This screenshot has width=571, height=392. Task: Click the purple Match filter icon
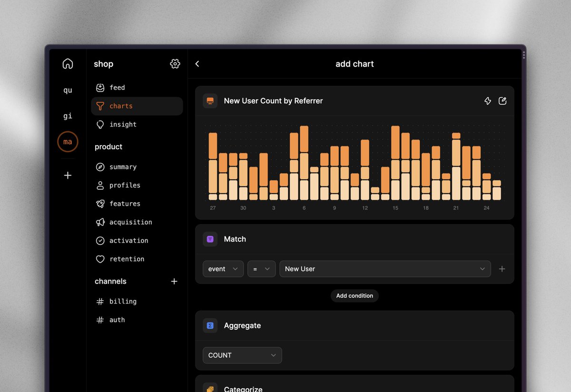(210, 239)
